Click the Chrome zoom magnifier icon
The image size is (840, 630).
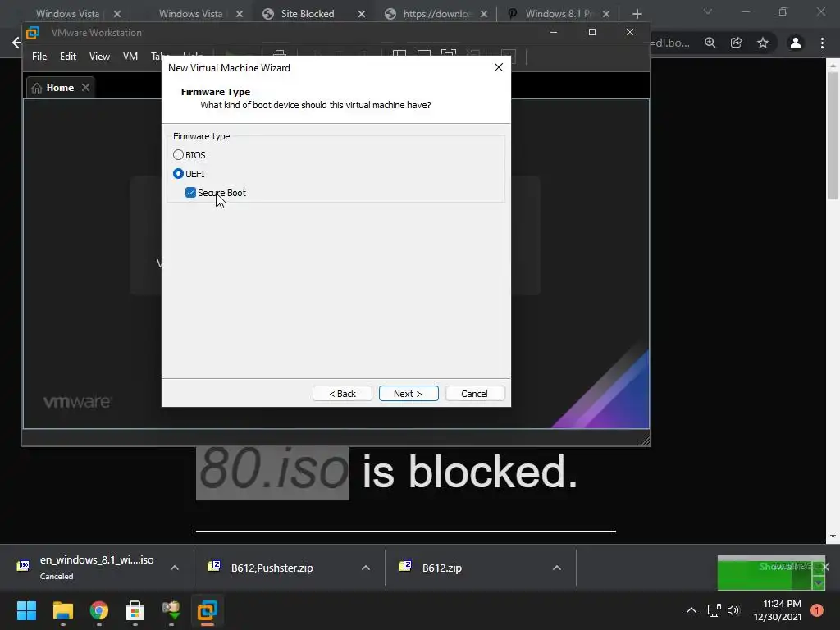[710, 43]
